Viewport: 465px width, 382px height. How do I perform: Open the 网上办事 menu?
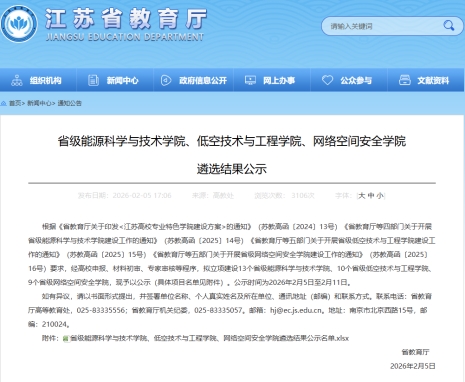tap(279, 80)
